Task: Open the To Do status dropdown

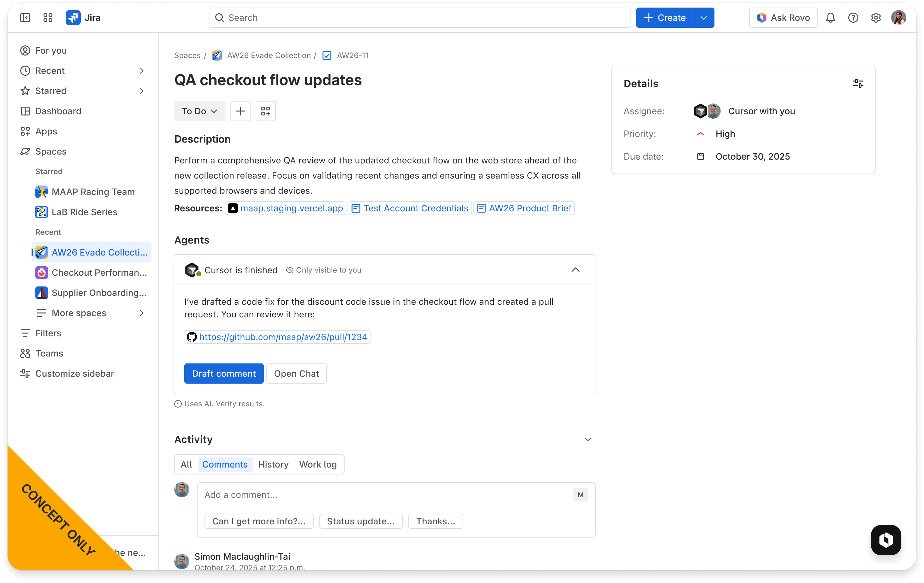Action: point(199,111)
